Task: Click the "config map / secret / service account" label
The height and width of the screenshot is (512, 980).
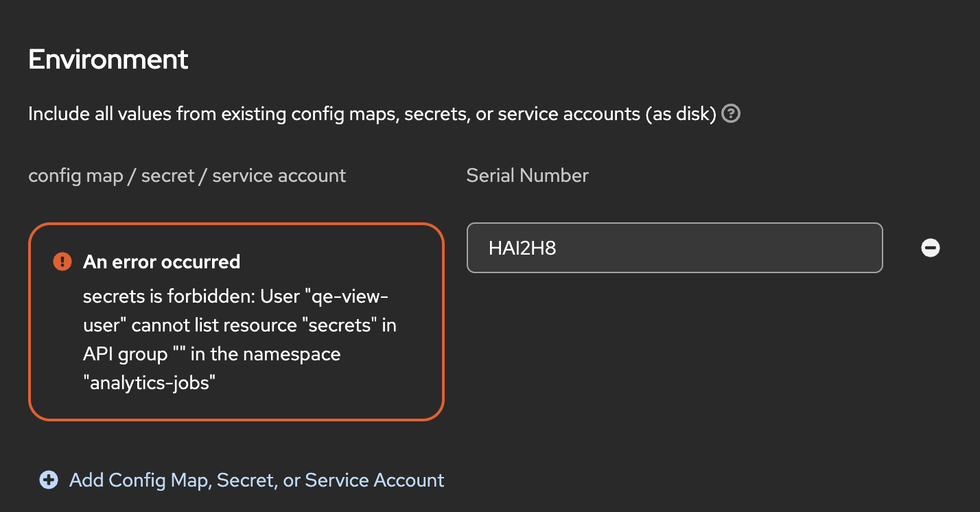Action: click(187, 176)
